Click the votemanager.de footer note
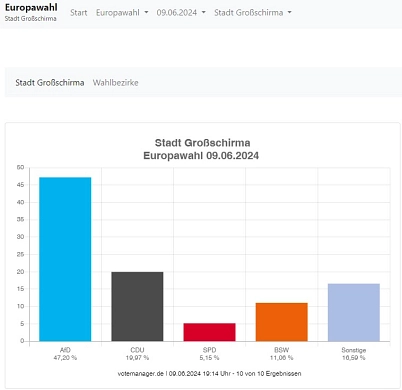Viewport: 402px width, 390px height. click(x=209, y=374)
